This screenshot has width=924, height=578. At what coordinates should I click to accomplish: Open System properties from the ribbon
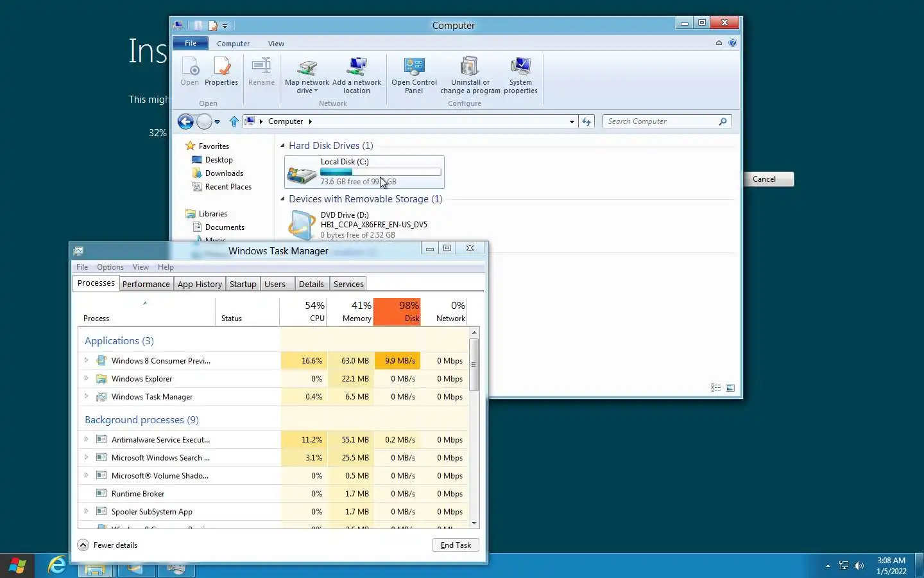point(520,76)
